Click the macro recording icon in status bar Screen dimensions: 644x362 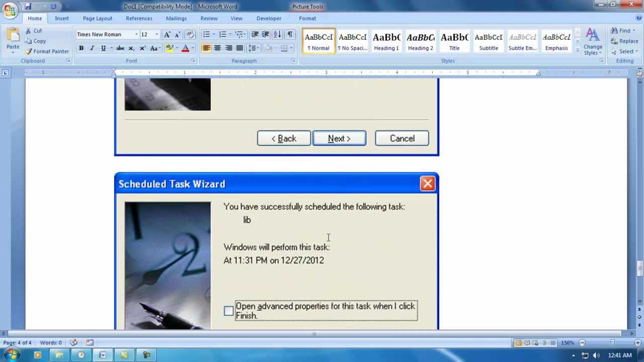pyautogui.click(x=90, y=342)
